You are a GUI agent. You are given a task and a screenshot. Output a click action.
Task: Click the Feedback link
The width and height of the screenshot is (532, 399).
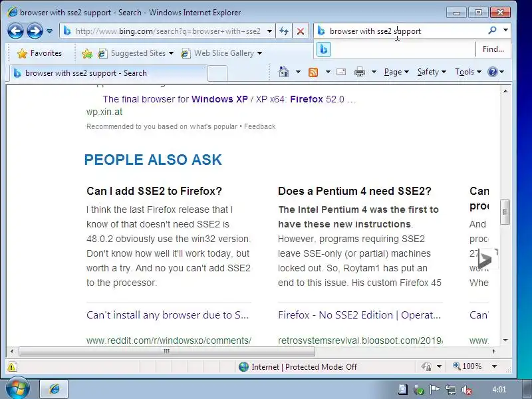pyautogui.click(x=259, y=126)
